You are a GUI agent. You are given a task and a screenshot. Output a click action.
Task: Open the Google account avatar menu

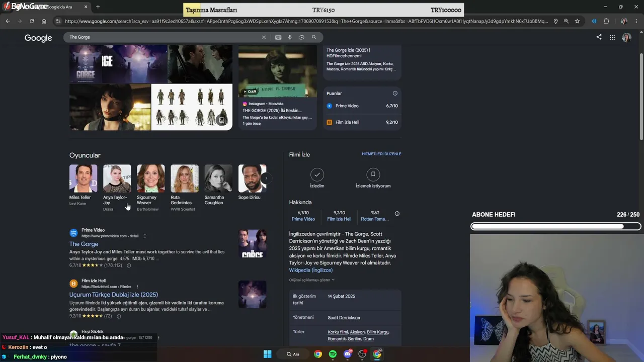point(626,37)
